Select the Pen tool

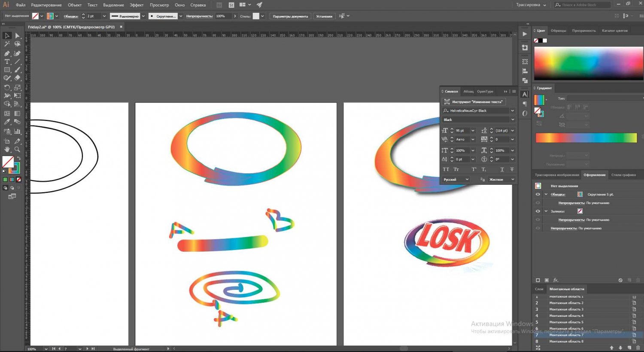tap(7, 54)
